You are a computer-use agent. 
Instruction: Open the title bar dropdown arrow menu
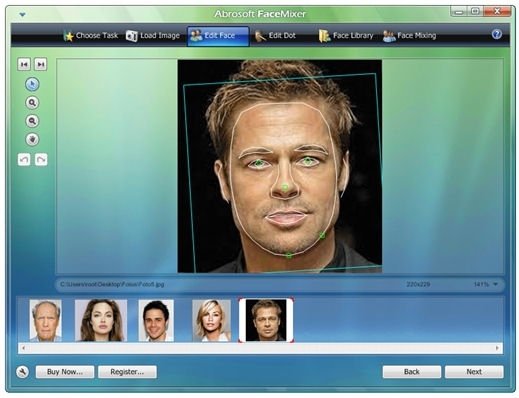click(x=22, y=15)
